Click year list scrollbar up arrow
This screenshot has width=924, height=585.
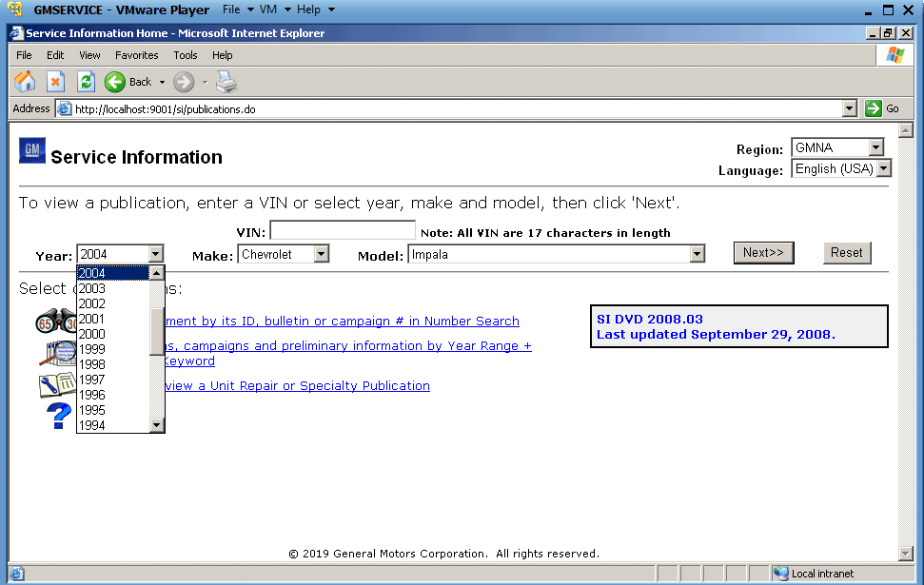(x=156, y=273)
